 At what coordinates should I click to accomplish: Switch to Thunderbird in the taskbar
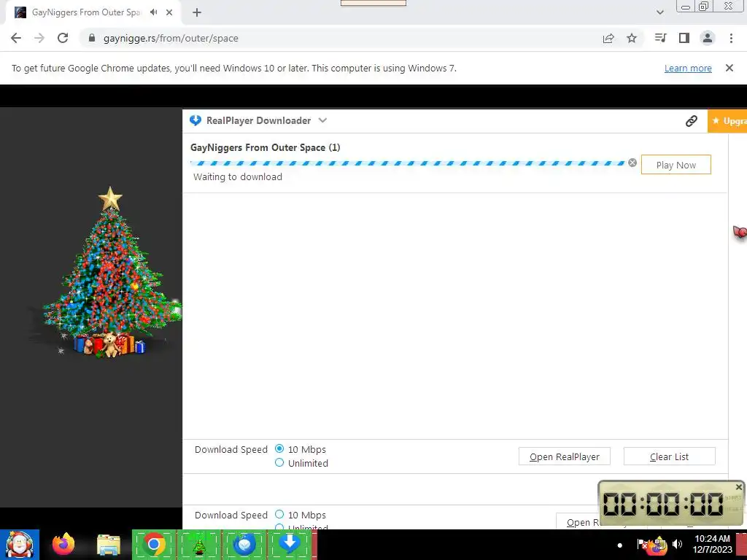[244, 544]
